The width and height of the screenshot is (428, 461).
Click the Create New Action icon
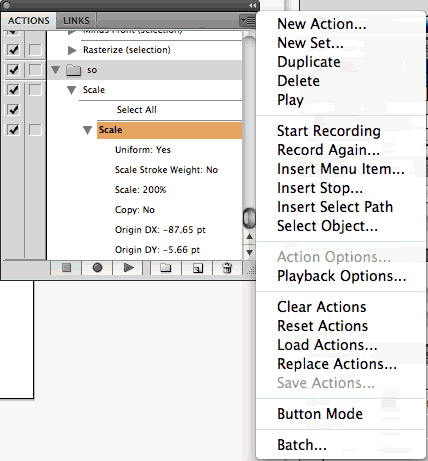(197, 268)
